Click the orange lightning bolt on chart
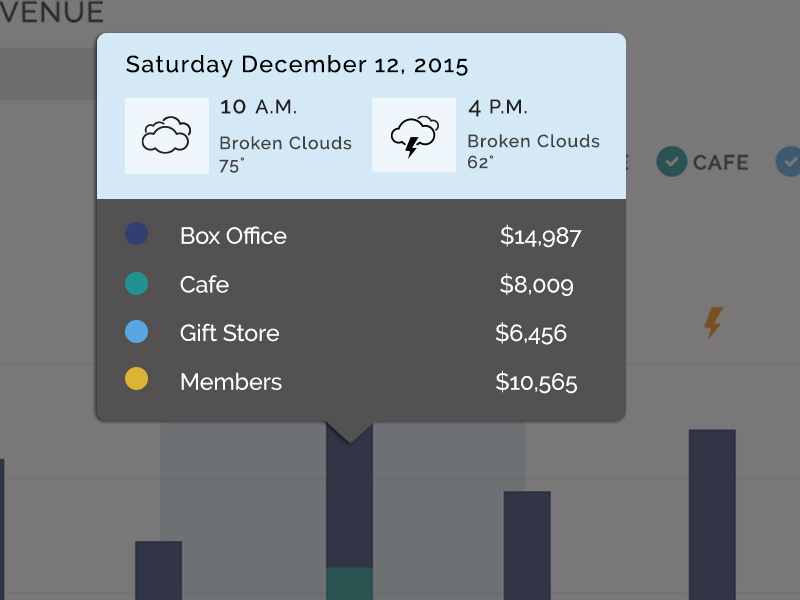 point(712,322)
